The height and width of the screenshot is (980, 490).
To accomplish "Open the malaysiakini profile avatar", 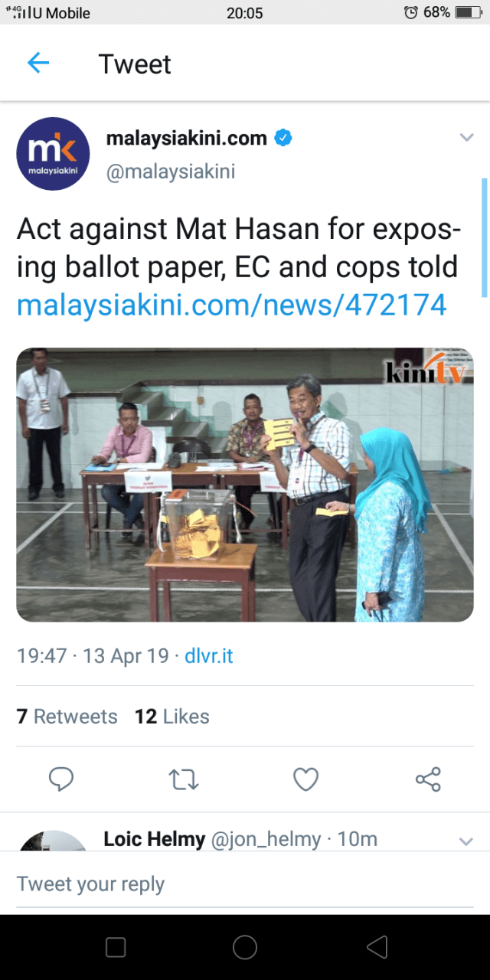I will coord(53,153).
